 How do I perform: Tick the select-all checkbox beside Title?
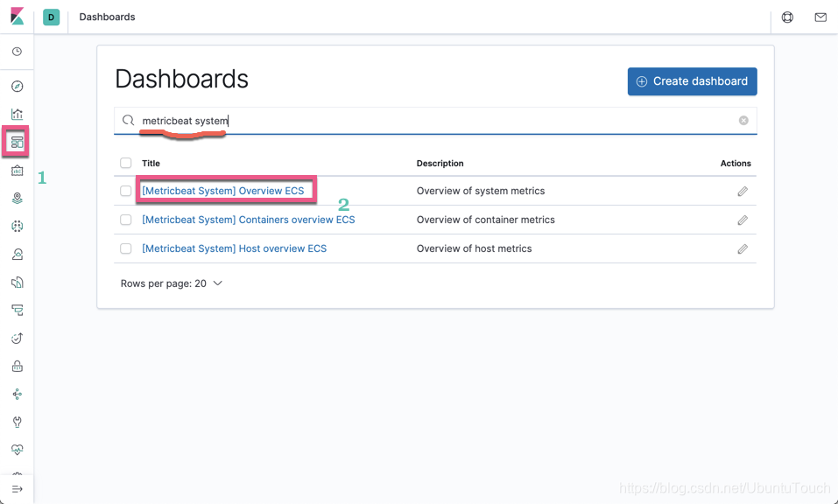tap(126, 163)
